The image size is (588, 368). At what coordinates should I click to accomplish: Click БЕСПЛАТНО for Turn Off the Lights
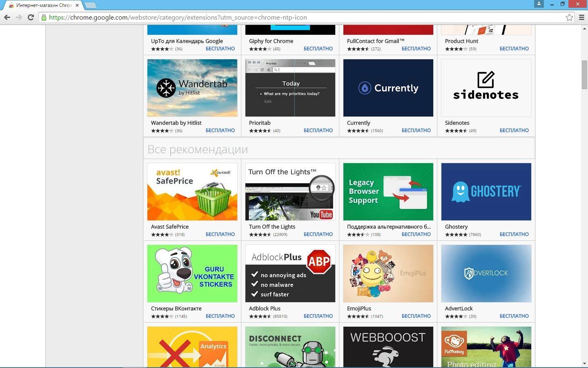coord(318,234)
